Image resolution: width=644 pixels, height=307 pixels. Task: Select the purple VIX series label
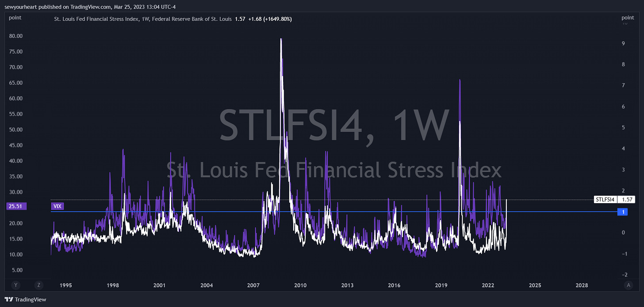57,206
